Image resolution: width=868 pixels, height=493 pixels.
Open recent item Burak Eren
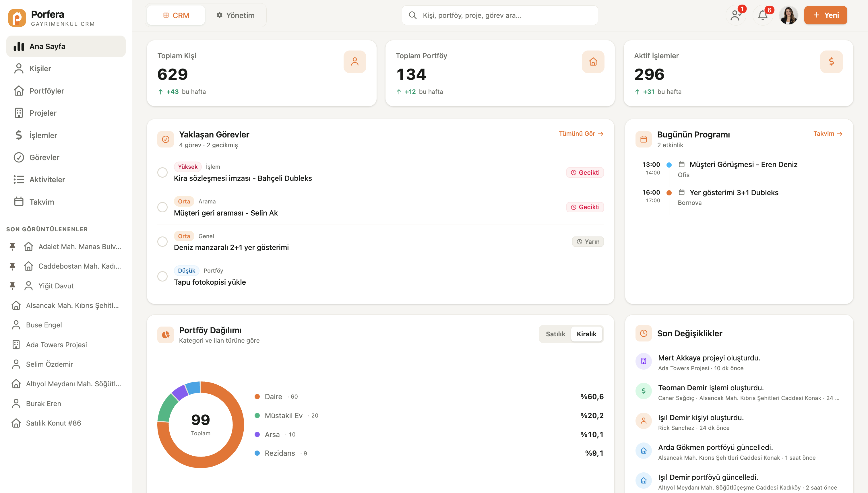[66, 403]
